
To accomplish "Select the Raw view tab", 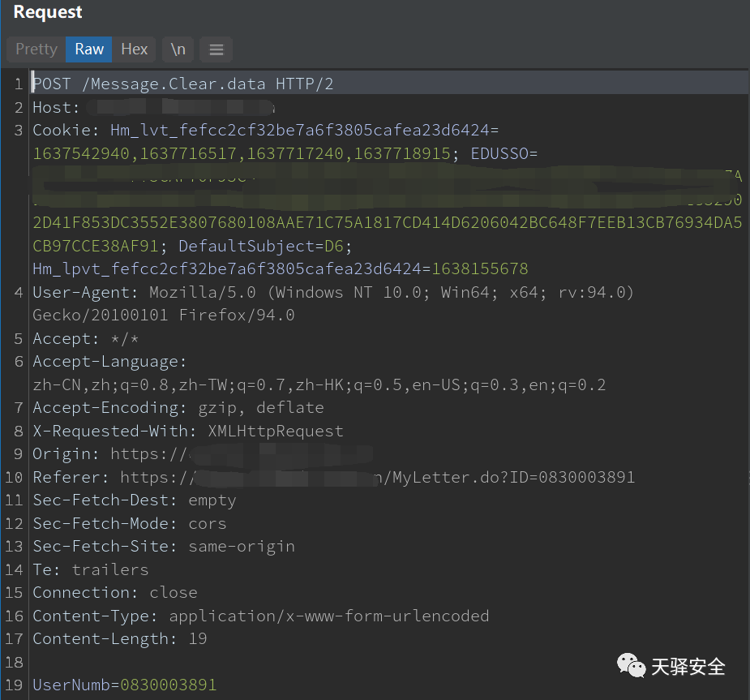I will 89,49.
